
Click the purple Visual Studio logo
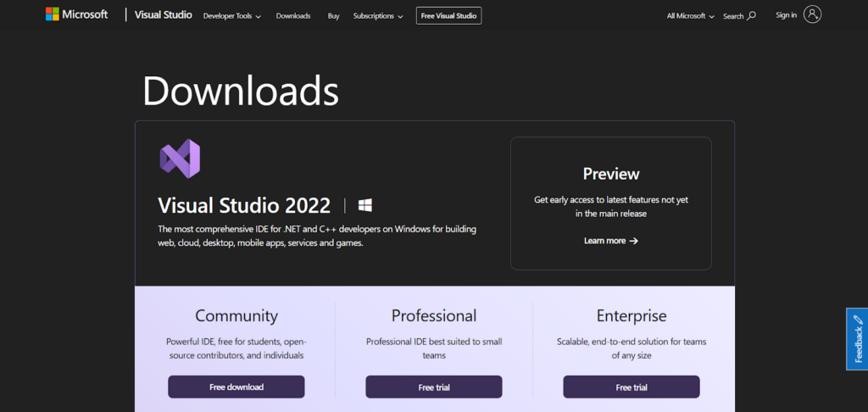(x=180, y=159)
